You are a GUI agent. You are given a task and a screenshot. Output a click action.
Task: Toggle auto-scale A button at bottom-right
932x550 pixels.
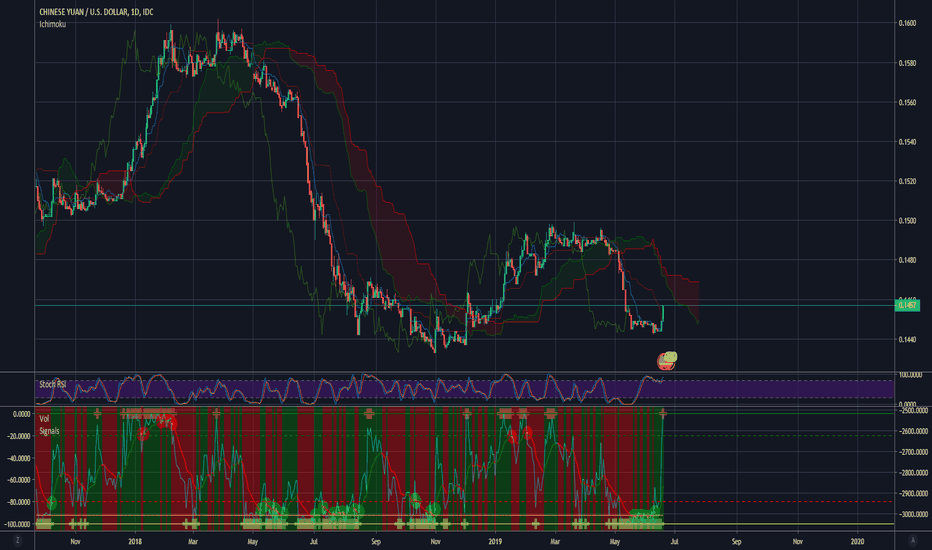912,540
